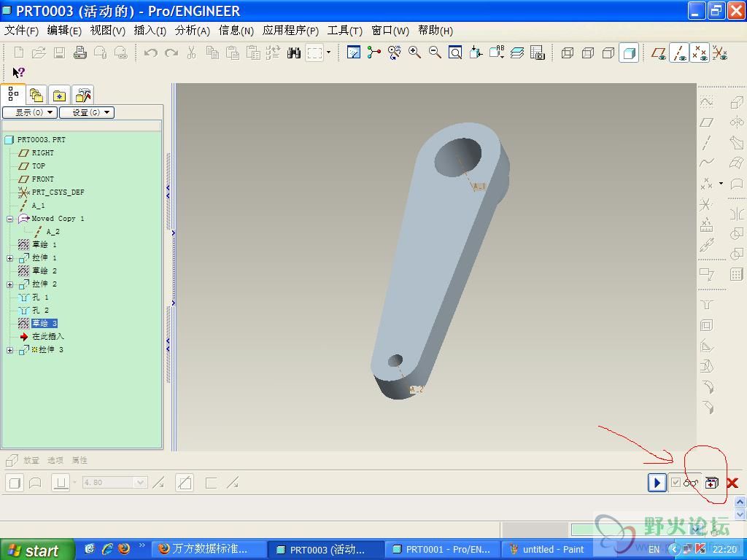Image resolution: width=747 pixels, height=560 pixels.
Task: Open the Layers tool icon
Action: click(x=517, y=52)
